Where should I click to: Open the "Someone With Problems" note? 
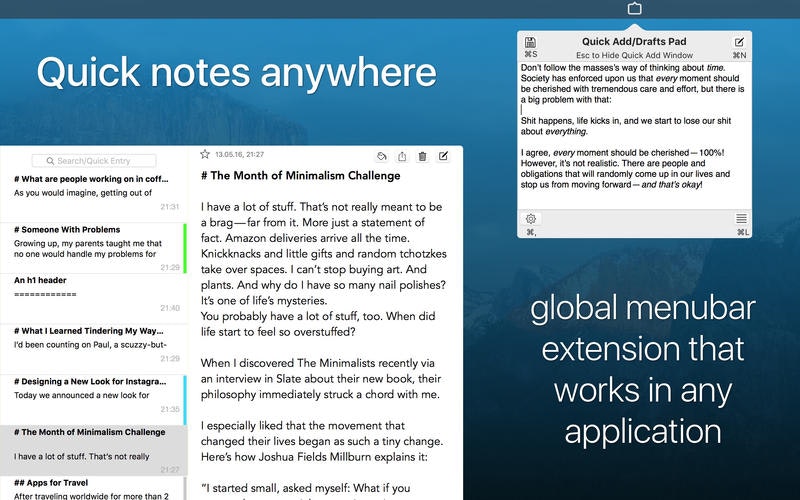click(93, 248)
